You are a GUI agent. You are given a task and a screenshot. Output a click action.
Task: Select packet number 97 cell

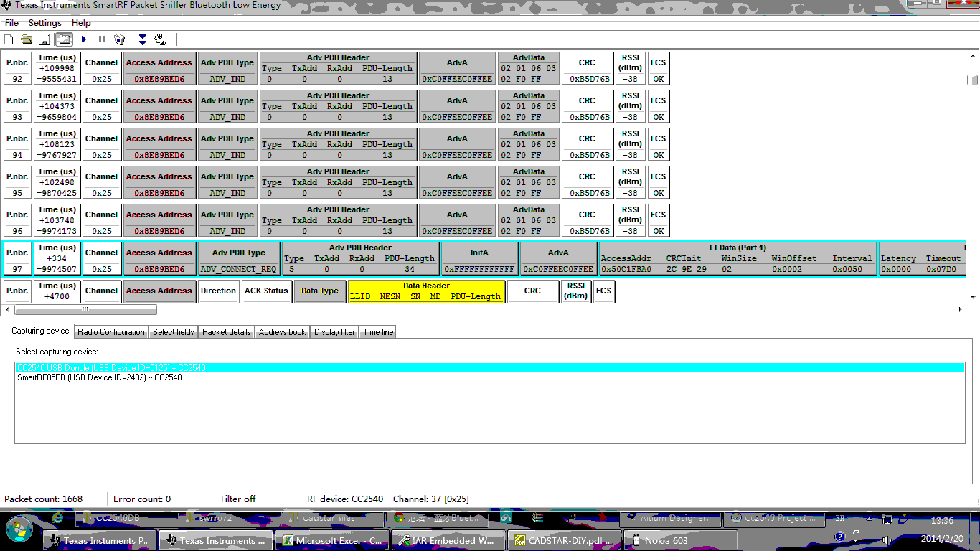click(18, 259)
